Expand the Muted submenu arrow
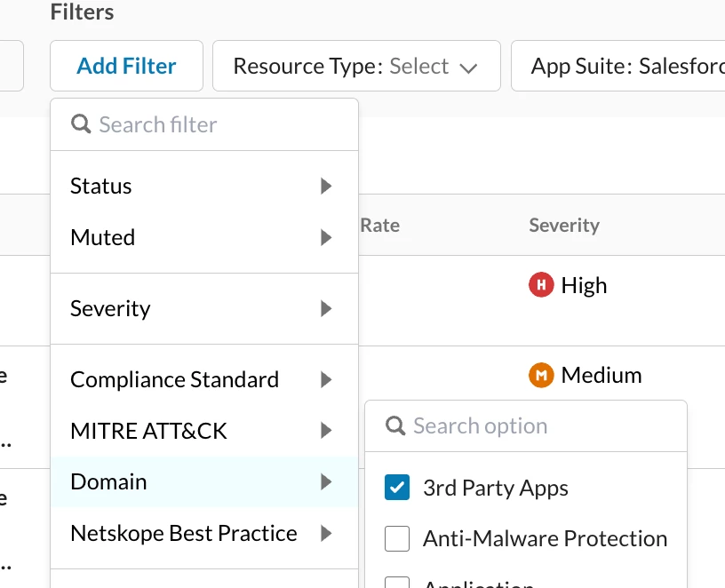This screenshot has width=725, height=588. (326, 237)
